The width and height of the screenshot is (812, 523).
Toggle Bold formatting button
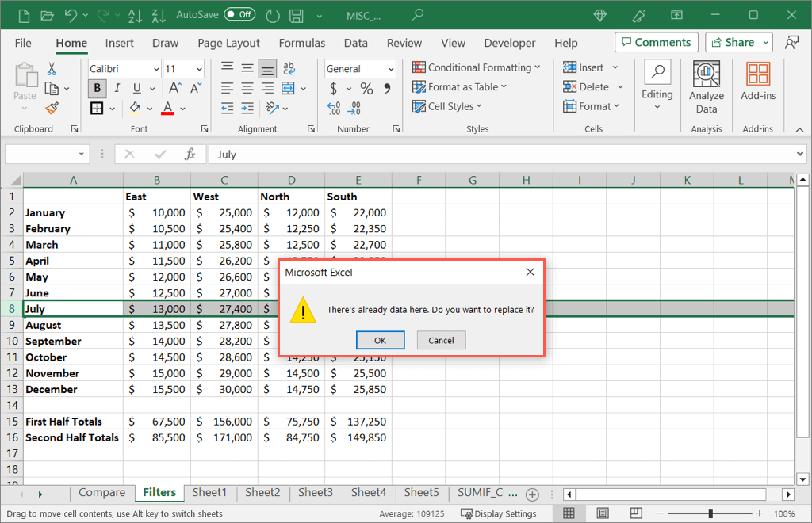[98, 88]
